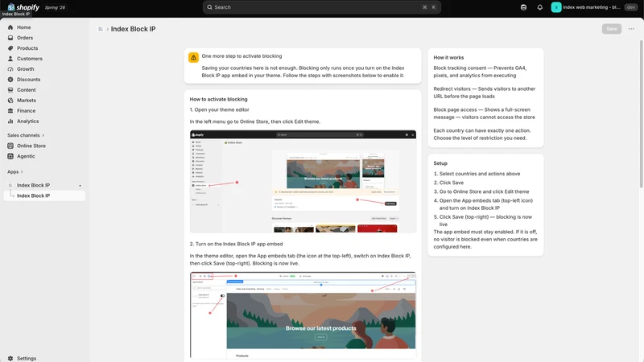Click the dev badge in top bar
The width and height of the screenshot is (644, 362).
pos(631,7)
